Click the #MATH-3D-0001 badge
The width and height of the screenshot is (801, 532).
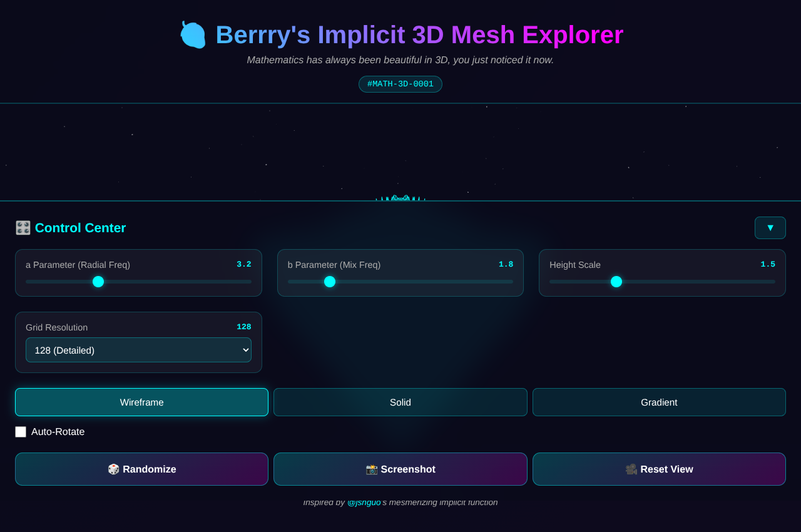[x=400, y=83]
